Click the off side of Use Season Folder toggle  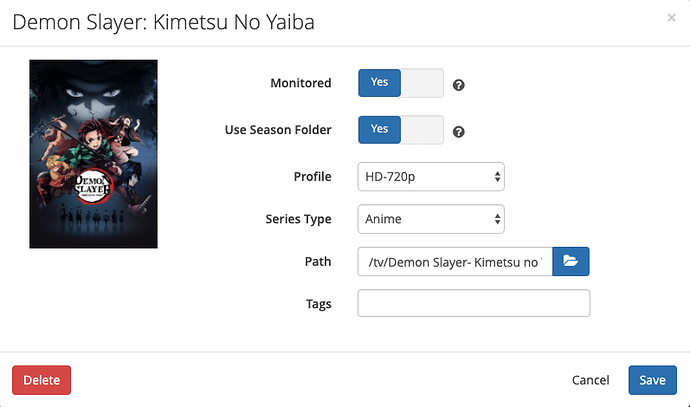click(422, 130)
